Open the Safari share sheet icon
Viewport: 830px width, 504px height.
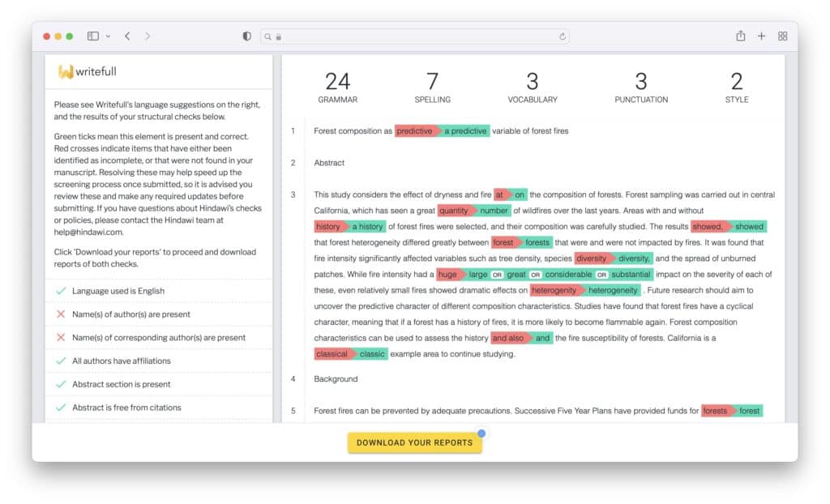click(740, 36)
